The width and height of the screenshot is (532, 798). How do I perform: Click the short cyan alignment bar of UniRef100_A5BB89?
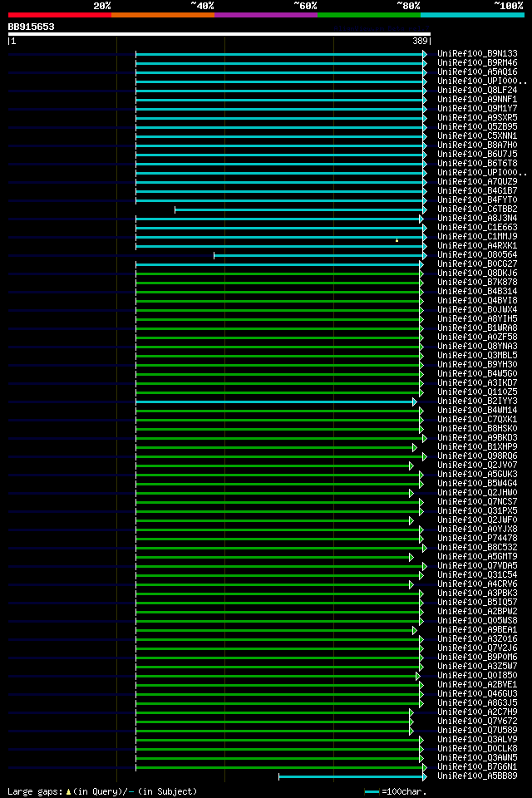click(x=352, y=777)
